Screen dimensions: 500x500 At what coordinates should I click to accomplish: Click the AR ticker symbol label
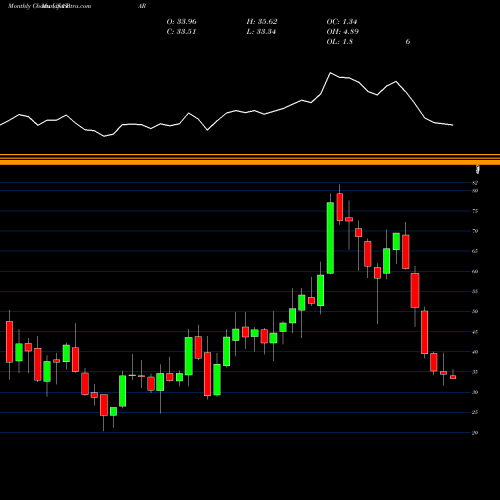tap(142, 6)
